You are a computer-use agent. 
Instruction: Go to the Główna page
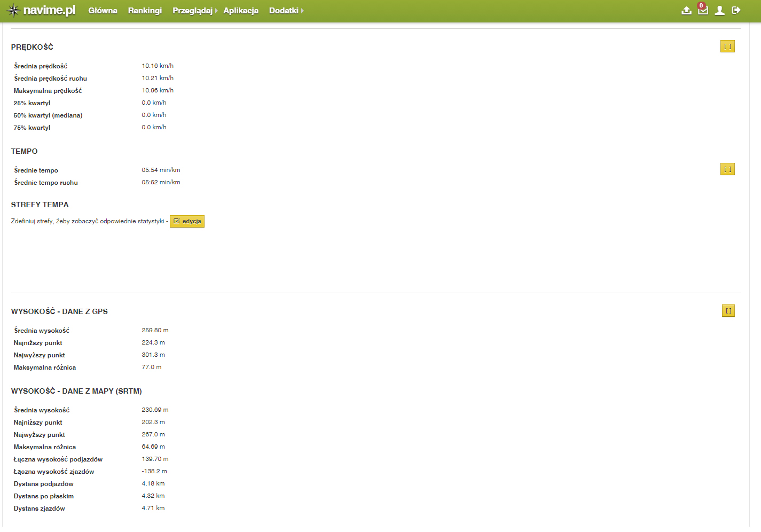pyautogui.click(x=103, y=11)
